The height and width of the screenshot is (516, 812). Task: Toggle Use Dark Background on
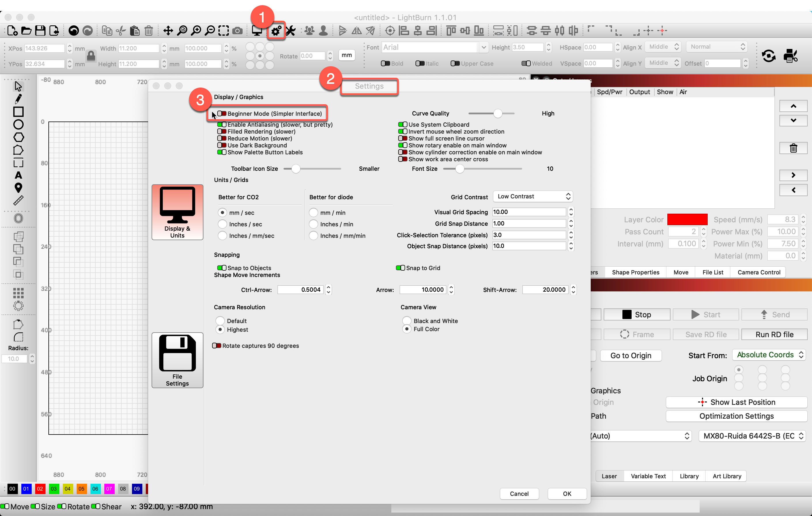coord(222,145)
